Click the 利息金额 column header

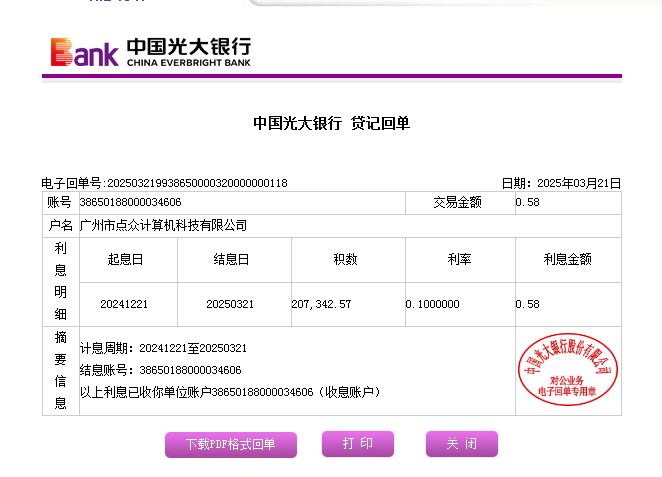tap(568, 260)
